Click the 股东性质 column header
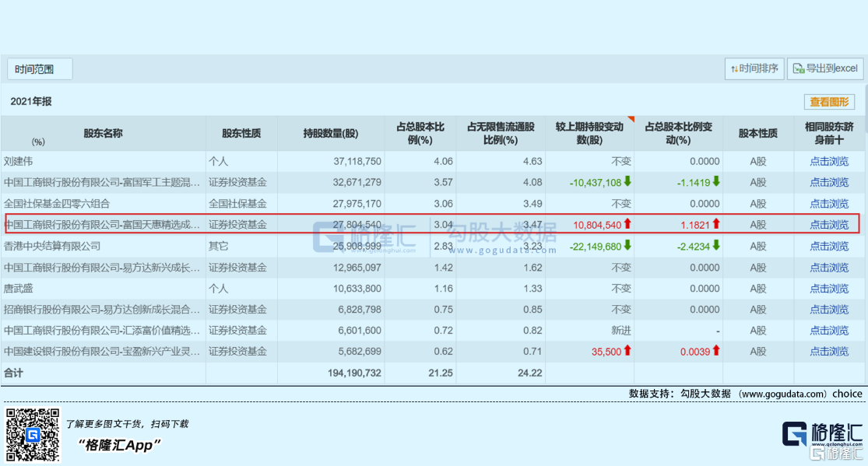Image resolution: width=868 pixels, height=466 pixels. coord(241,133)
